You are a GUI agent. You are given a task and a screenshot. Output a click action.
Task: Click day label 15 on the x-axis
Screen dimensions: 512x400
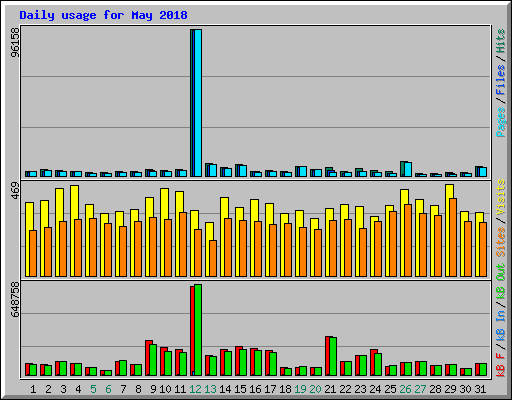[x=240, y=389]
